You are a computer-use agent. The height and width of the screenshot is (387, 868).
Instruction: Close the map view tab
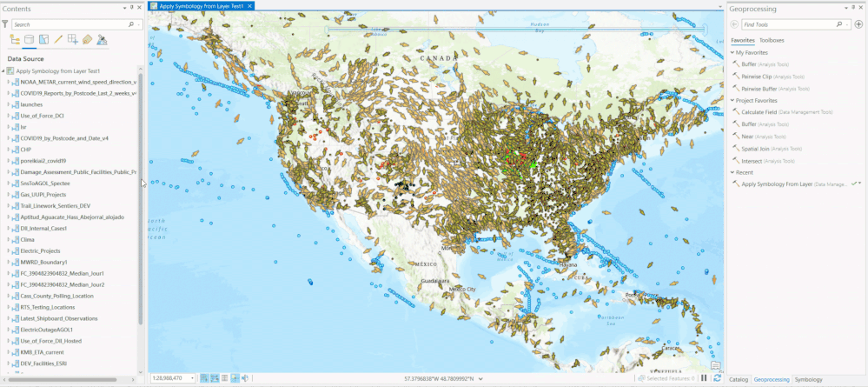click(250, 6)
